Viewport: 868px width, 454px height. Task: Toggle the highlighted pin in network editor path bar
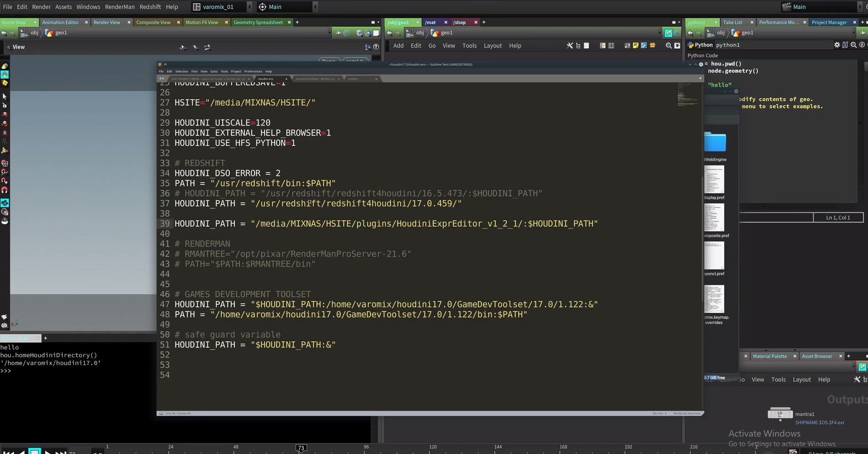tap(669, 33)
